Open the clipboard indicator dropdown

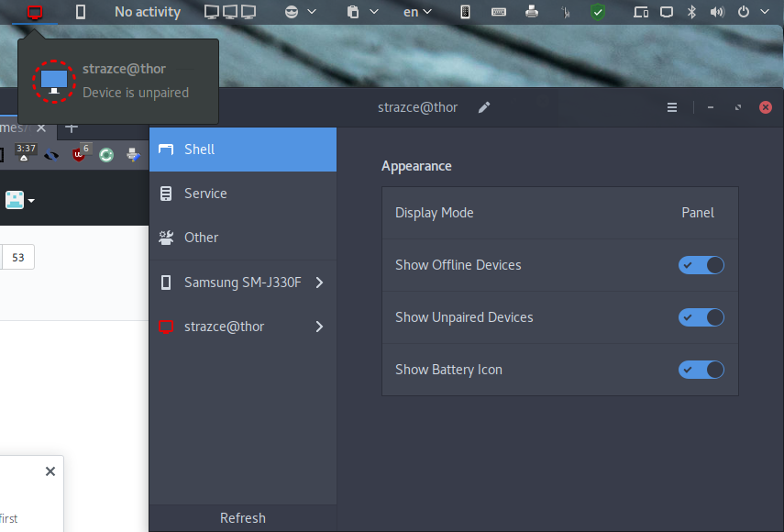(x=362, y=12)
